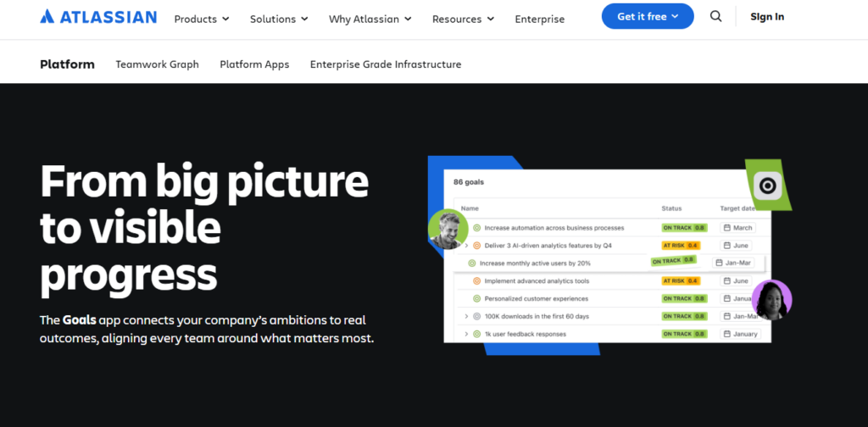Click the March target date chip

point(738,228)
